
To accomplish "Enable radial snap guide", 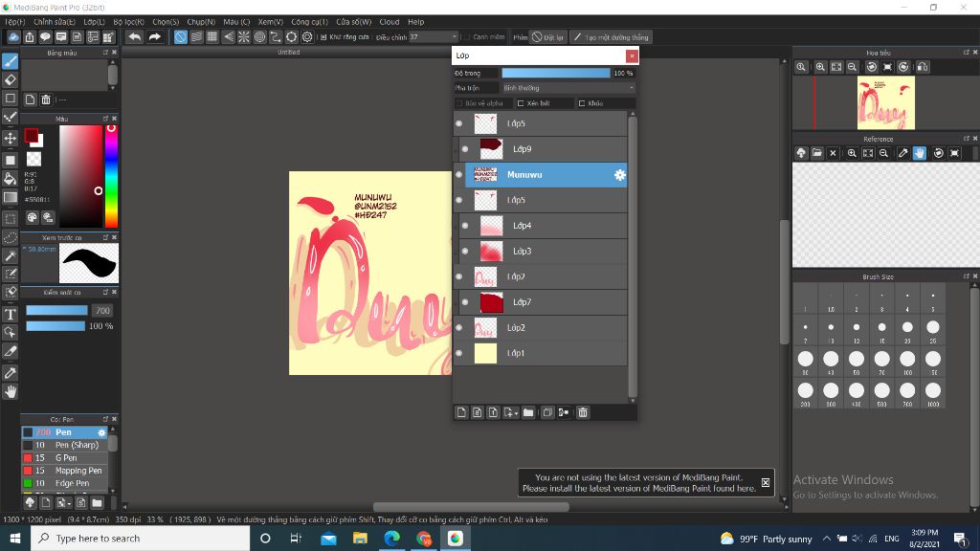I will pyautogui.click(x=244, y=37).
